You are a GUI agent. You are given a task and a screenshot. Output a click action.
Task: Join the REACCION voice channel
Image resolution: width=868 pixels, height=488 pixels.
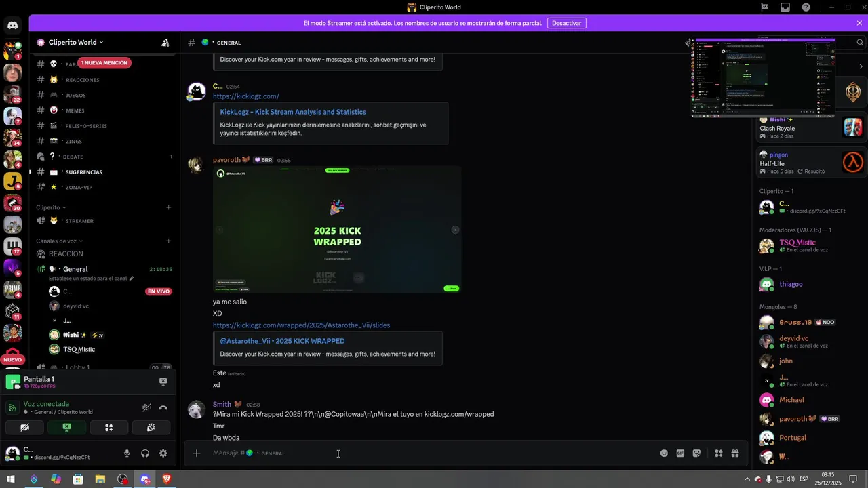click(103, 253)
